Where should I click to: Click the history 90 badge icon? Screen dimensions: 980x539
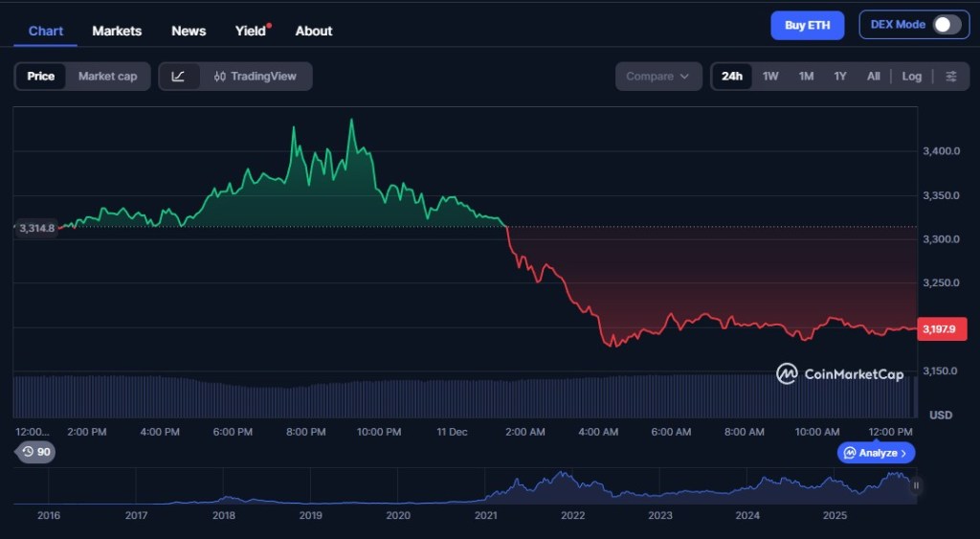36,452
